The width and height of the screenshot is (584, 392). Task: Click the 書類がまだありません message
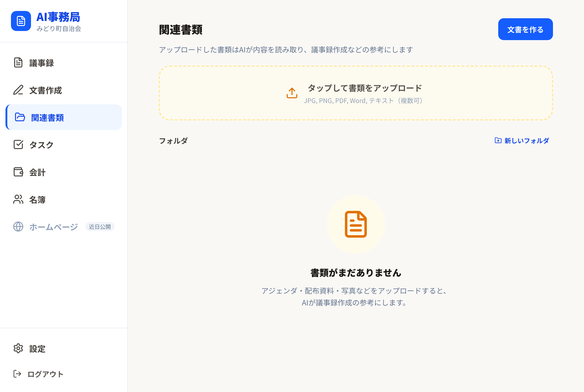pos(356,273)
